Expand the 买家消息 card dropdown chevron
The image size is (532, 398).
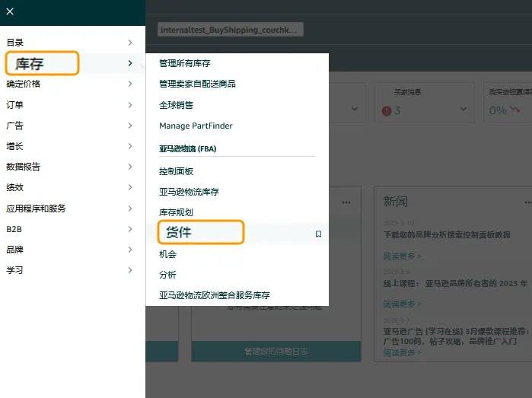point(464,110)
